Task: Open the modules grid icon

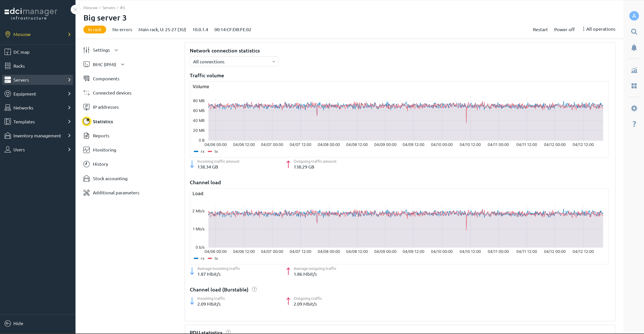Action: click(634, 86)
